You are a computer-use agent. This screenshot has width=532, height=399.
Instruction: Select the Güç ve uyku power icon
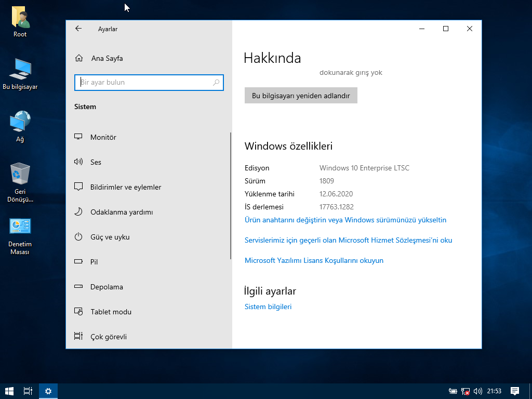click(x=78, y=236)
